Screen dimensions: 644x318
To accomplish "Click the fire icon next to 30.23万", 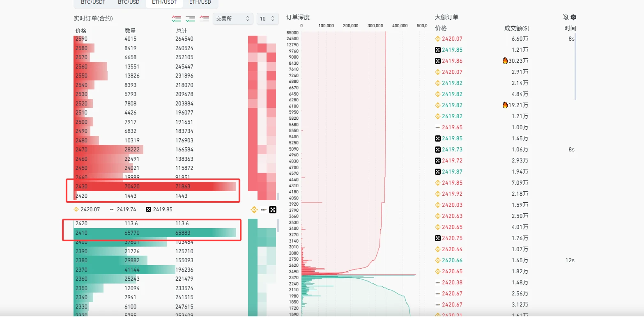I will pyautogui.click(x=505, y=61).
